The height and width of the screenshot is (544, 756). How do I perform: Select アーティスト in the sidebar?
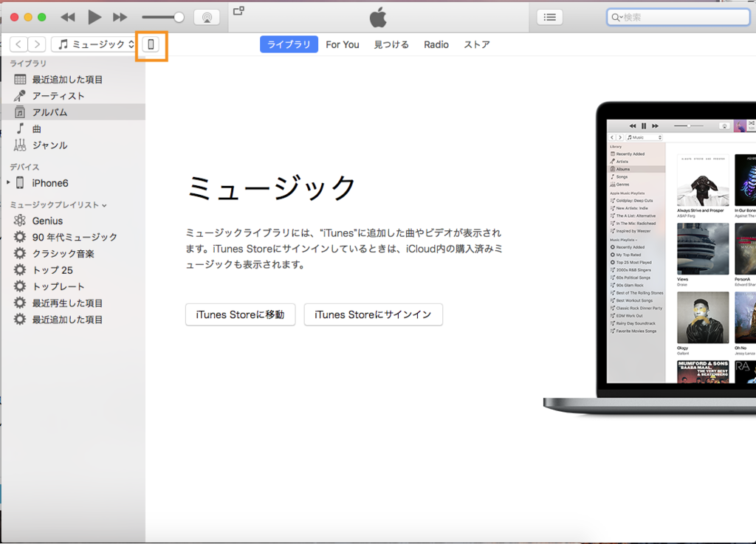point(73,96)
